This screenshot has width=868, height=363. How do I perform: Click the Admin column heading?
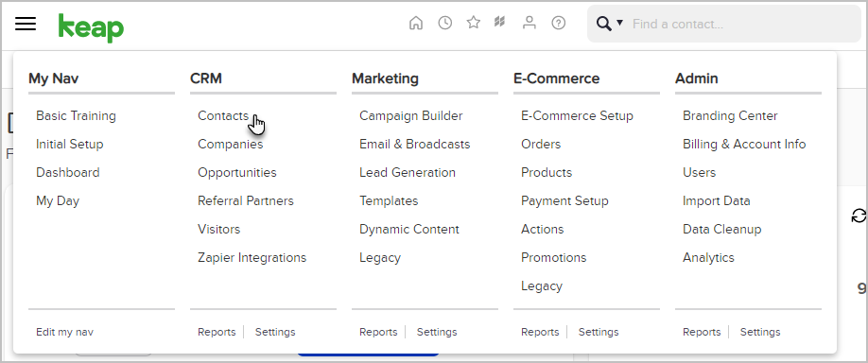click(x=697, y=78)
